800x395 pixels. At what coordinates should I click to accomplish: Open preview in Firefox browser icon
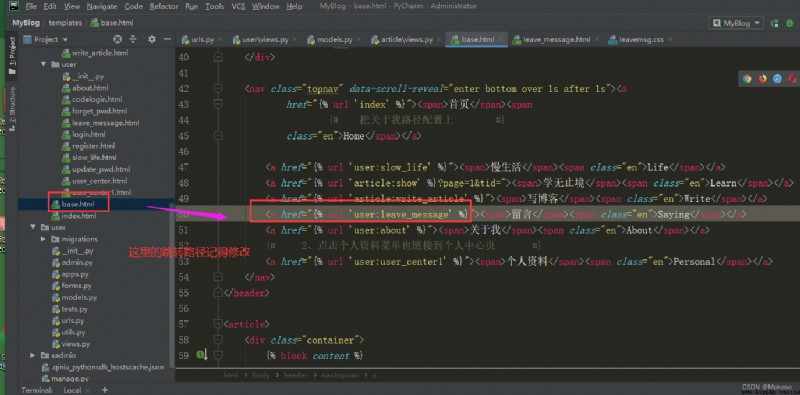pos(762,78)
